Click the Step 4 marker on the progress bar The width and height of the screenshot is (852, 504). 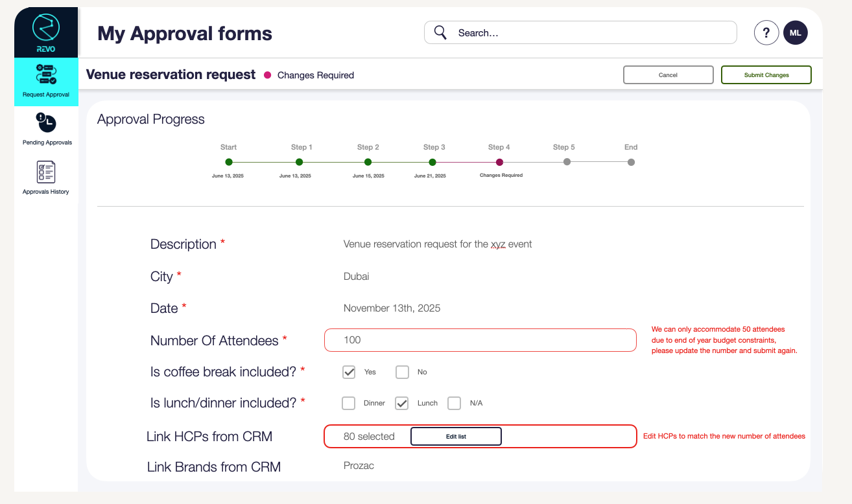tap(499, 162)
